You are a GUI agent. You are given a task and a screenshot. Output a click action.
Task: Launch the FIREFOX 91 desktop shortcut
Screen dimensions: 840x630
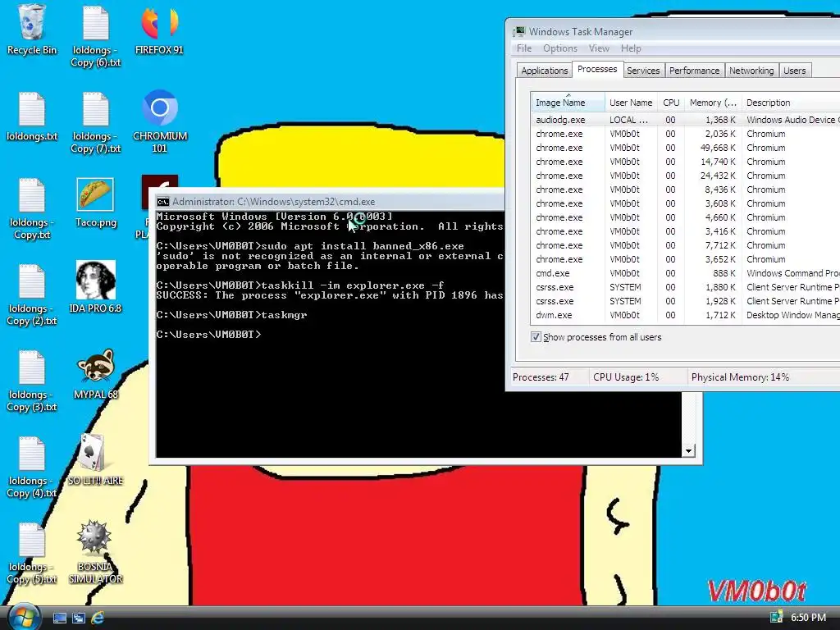[159, 30]
